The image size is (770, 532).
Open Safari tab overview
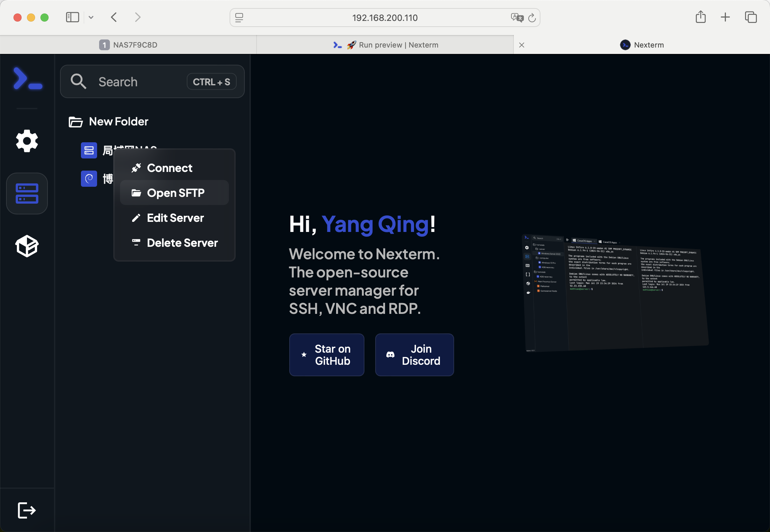pos(751,18)
